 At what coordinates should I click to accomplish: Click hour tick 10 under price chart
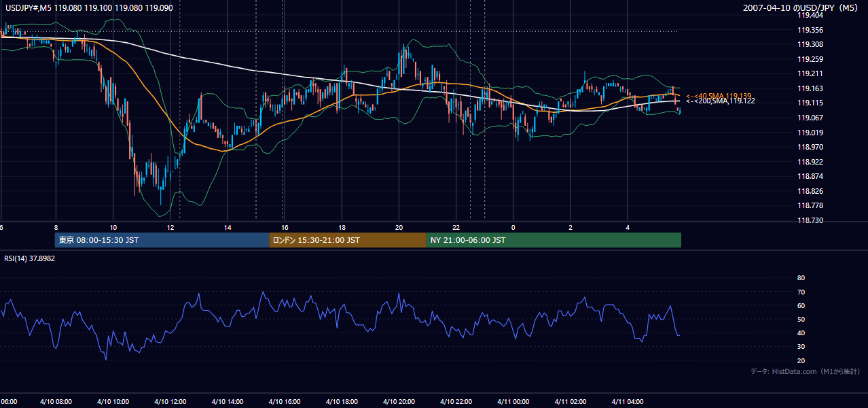tap(113, 227)
